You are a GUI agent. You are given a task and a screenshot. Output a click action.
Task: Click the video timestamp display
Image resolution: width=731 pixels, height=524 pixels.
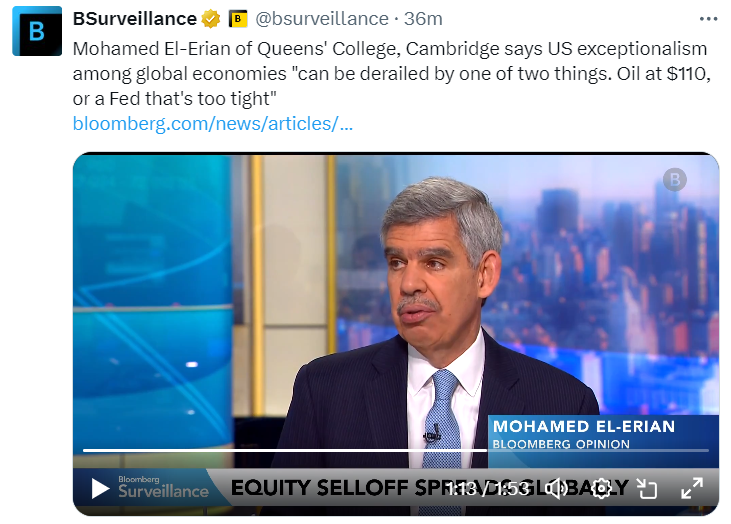click(x=488, y=489)
